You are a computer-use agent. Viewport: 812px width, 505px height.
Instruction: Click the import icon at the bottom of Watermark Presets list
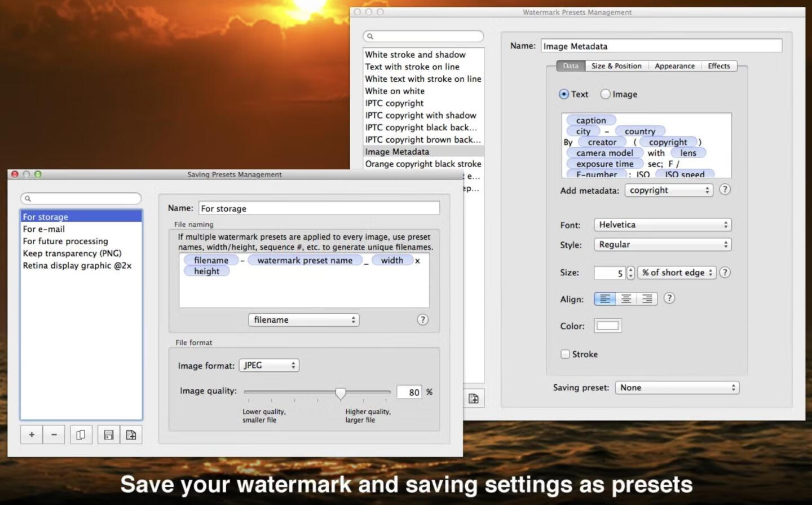tap(474, 399)
